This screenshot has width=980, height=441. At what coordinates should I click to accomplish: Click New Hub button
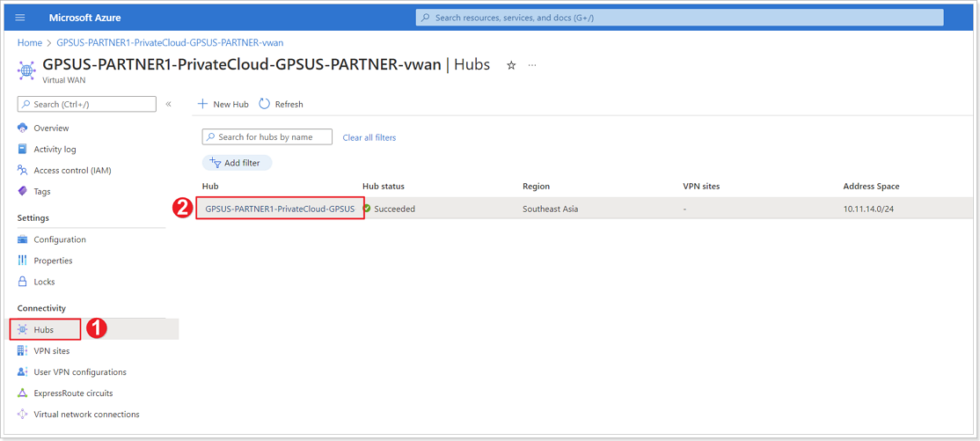click(223, 105)
